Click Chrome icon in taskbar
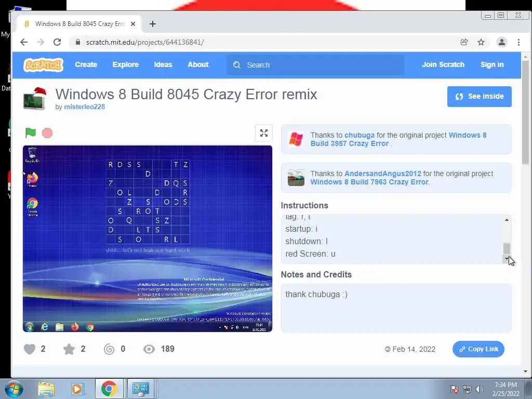 pos(109,389)
